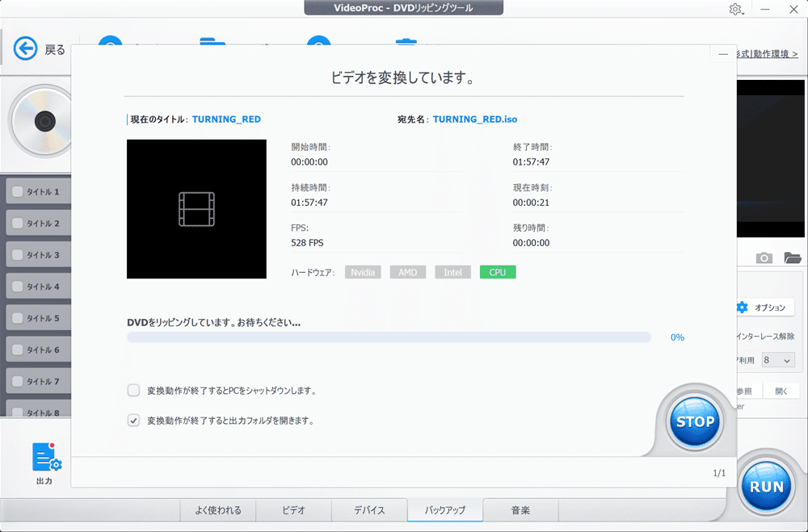Click the DVD disc icon on left
Screen dimensions: 808x532
pyautogui.click(x=43, y=120)
